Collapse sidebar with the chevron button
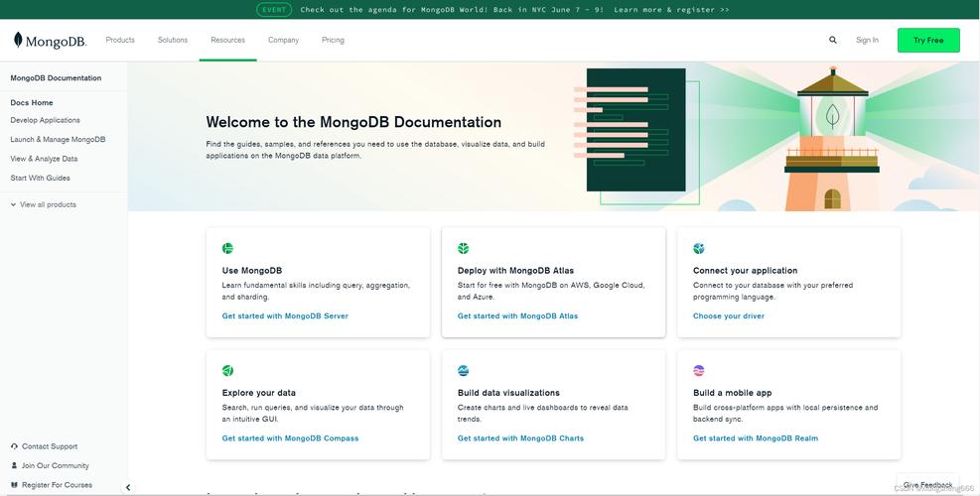The image size is (980, 496). coord(128,487)
